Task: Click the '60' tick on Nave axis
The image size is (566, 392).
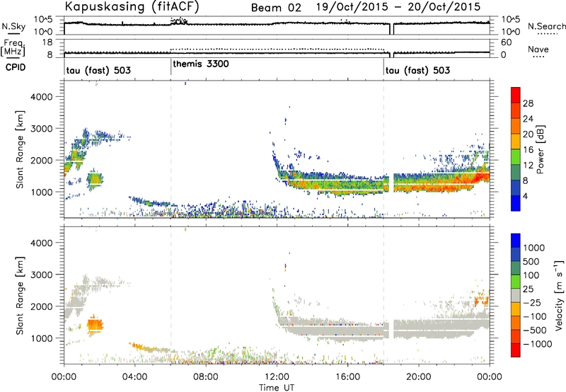Action: point(506,42)
